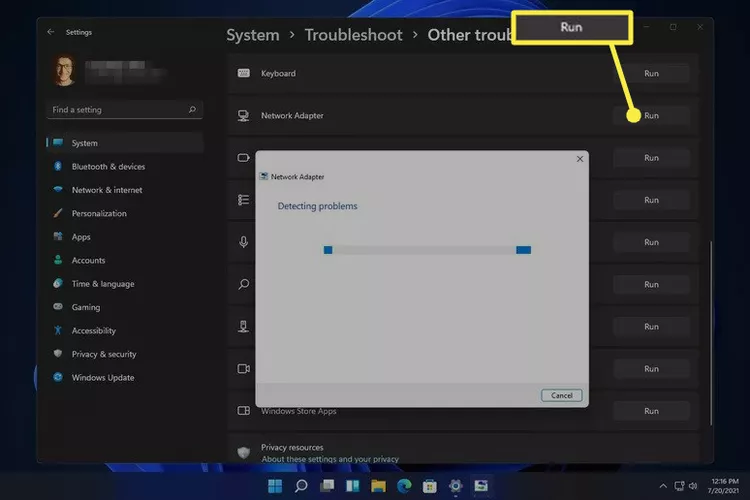The width and height of the screenshot is (750, 500).
Task: Run the troubleshooter in the battery row
Action: click(x=651, y=158)
